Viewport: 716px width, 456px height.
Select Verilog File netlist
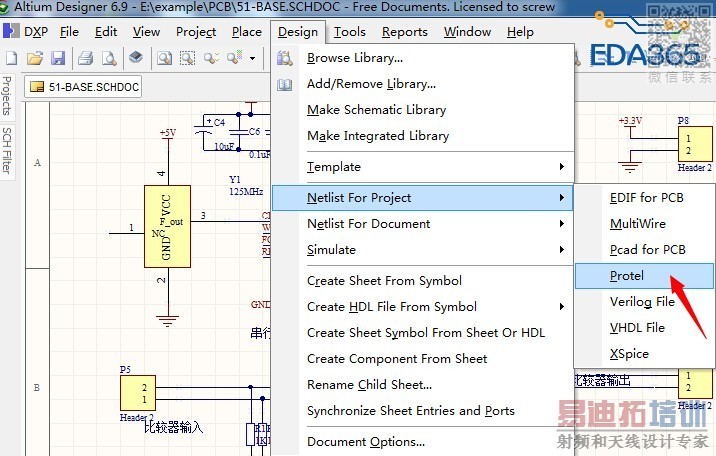pyautogui.click(x=644, y=302)
